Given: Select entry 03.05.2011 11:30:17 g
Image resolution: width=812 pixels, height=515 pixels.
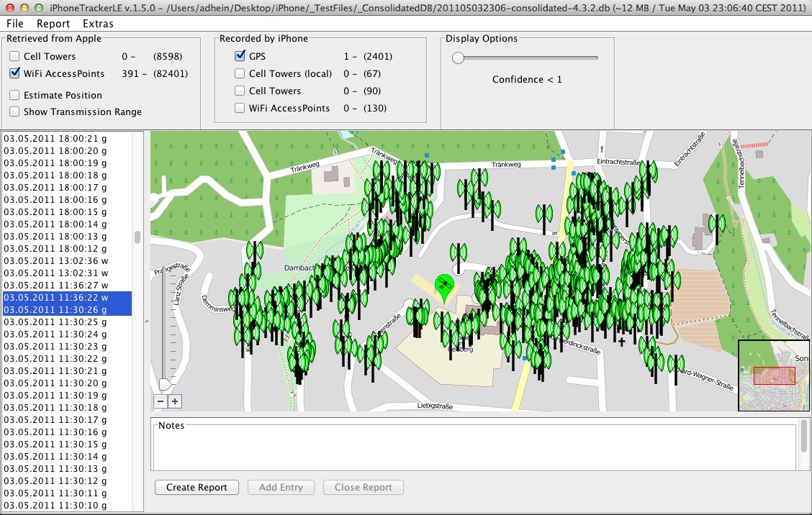Looking at the screenshot, I should tap(68, 420).
